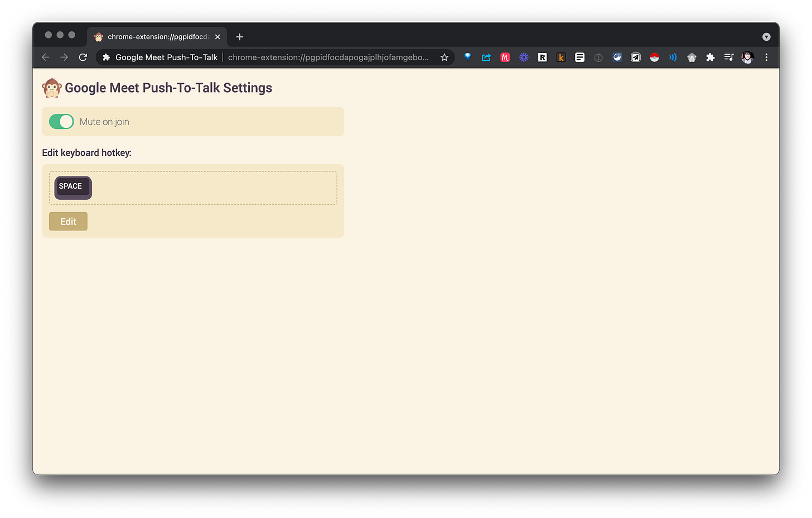The width and height of the screenshot is (812, 518).
Task: Go back with the browser back arrow
Action: point(46,57)
